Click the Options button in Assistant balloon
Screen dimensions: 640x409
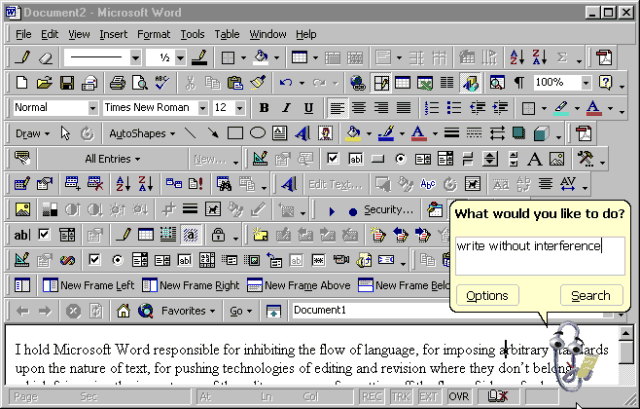pyautogui.click(x=487, y=295)
